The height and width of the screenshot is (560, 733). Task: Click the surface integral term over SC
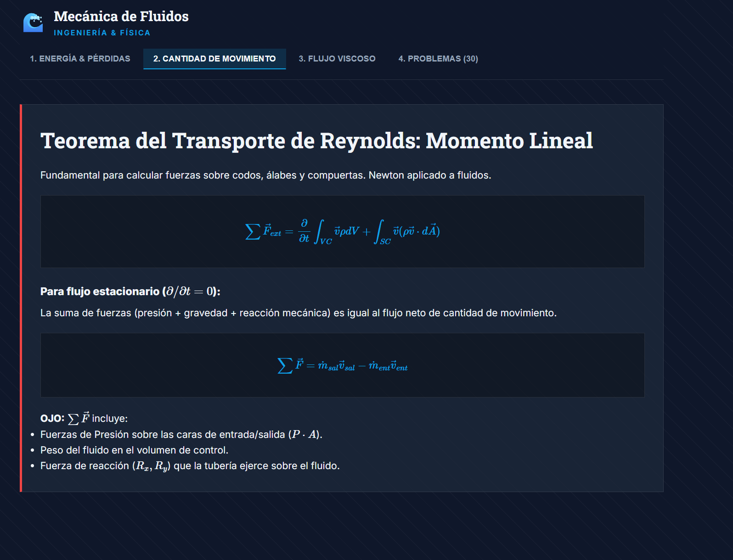[407, 232]
